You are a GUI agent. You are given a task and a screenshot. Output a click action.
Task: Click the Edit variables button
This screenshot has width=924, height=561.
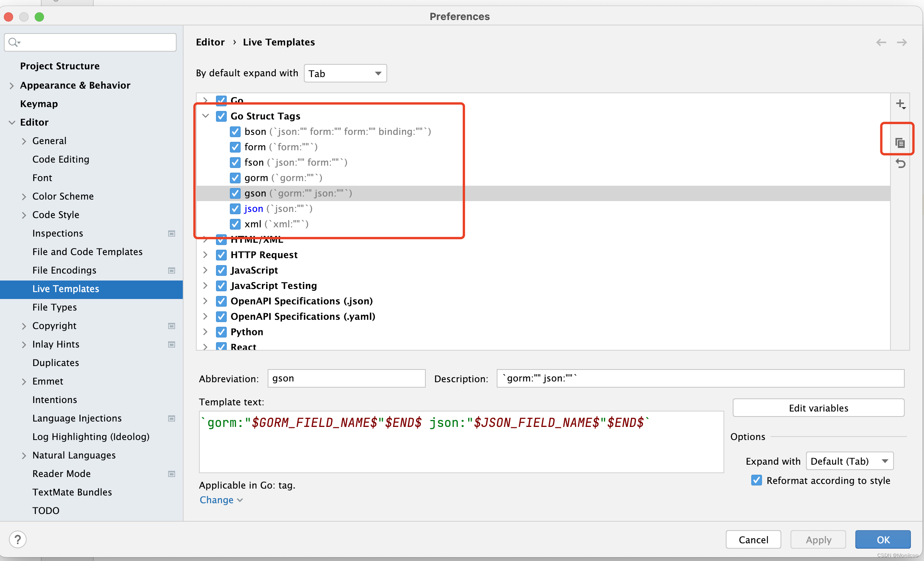(818, 408)
